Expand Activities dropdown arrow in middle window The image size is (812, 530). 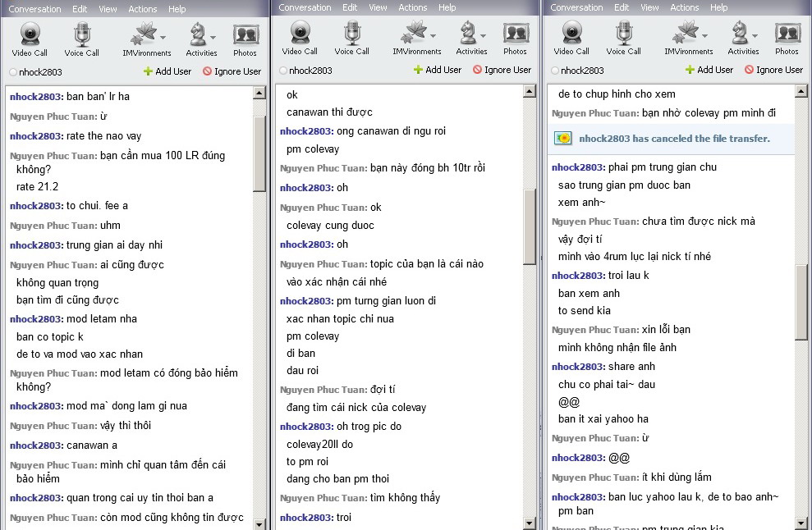click(483, 36)
